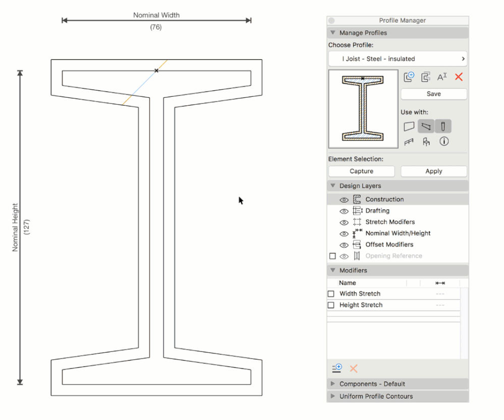Hide the Offset Modifiers layer eye
504x420 pixels.
(344, 245)
